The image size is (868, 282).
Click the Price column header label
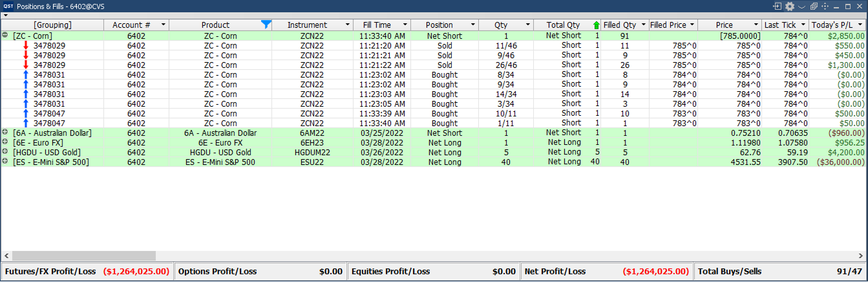pyautogui.click(x=724, y=25)
